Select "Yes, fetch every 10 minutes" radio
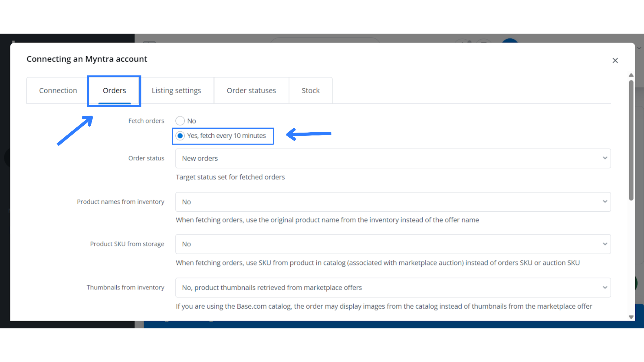The image size is (644, 362). tap(180, 136)
